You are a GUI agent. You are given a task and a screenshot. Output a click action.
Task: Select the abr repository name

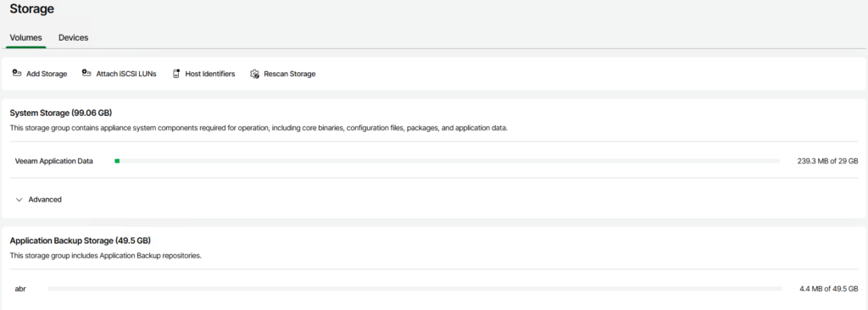click(20, 289)
